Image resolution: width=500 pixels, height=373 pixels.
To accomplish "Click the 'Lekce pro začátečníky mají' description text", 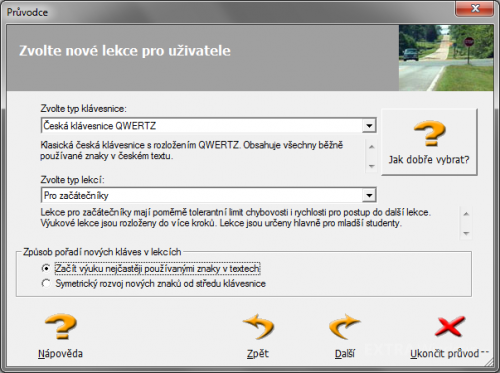I will pos(235,218).
